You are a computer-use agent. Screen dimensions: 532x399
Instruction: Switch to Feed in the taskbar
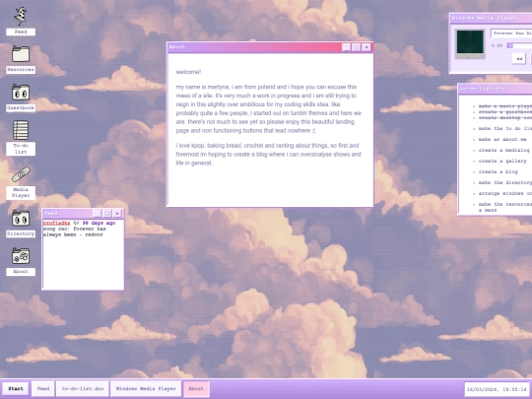click(x=43, y=388)
